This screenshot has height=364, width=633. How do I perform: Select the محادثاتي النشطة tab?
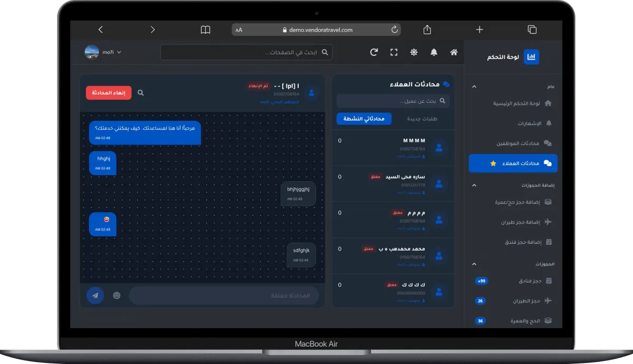point(364,119)
